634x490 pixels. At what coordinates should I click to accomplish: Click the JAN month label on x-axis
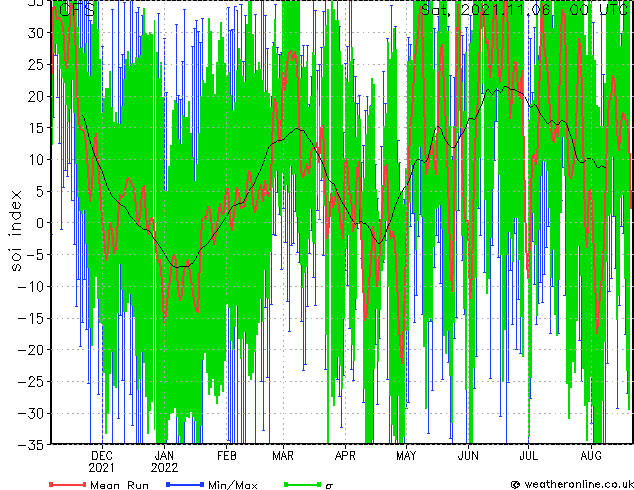[x=165, y=456]
